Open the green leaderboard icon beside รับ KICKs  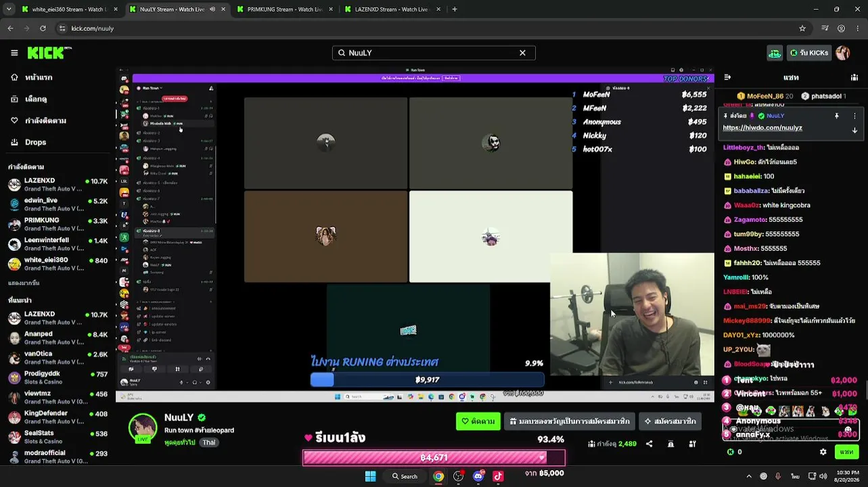(775, 53)
